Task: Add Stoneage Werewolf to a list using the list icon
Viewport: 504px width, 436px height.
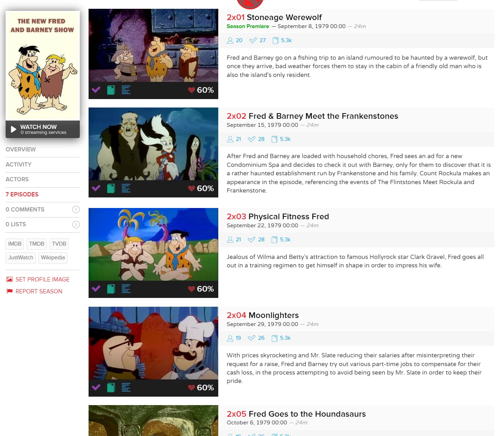Action: pos(126,90)
